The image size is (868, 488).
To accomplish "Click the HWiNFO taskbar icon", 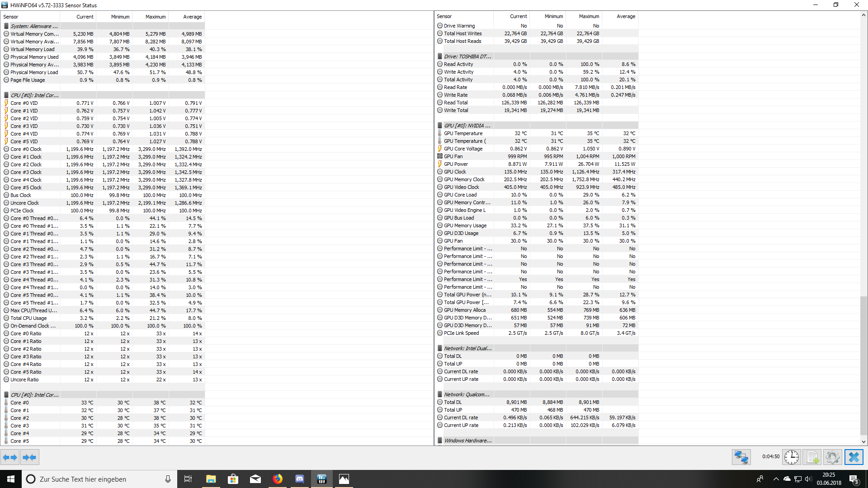I will [322, 479].
